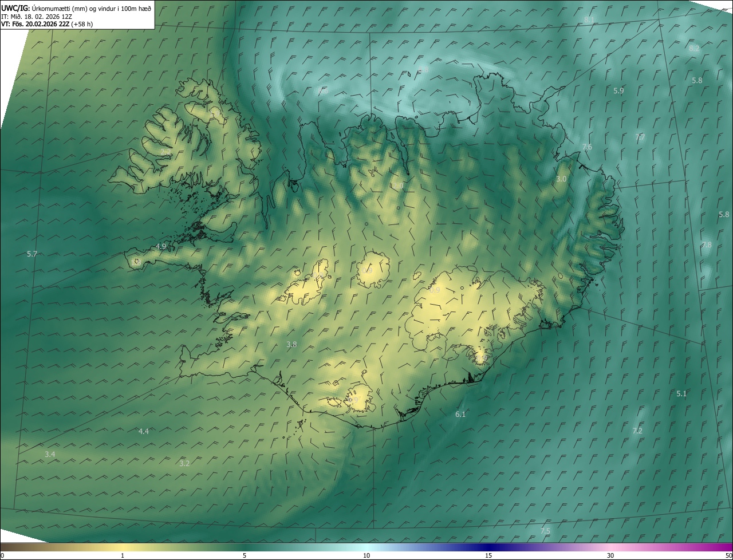
Task: Click the 7.5 value label
Action: 545,531
